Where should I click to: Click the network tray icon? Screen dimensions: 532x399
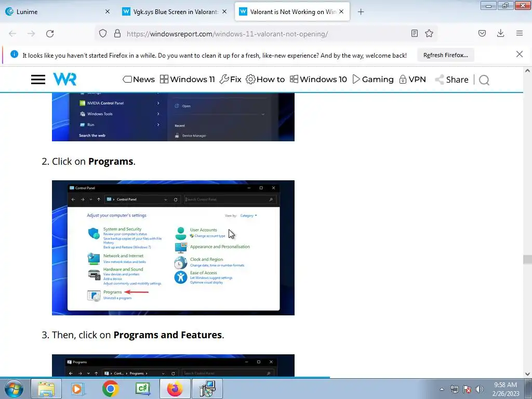click(455, 389)
